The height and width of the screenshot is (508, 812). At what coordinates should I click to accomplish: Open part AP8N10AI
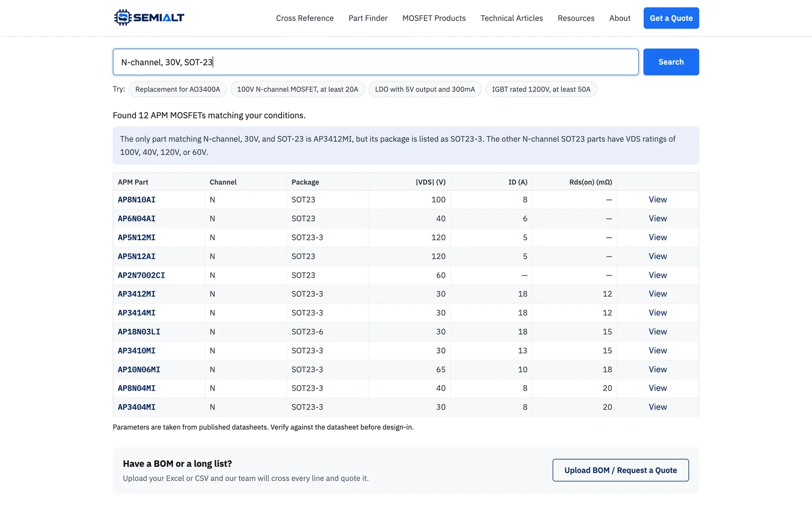click(x=137, y=200)
